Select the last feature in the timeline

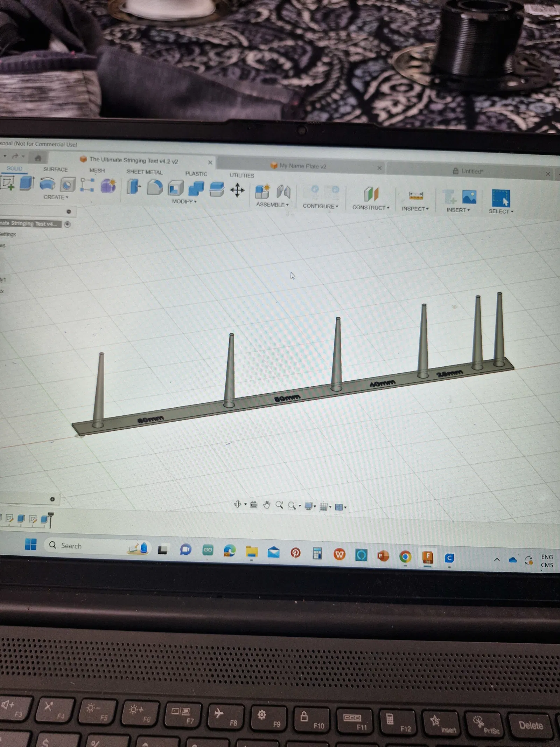(45, 519)
